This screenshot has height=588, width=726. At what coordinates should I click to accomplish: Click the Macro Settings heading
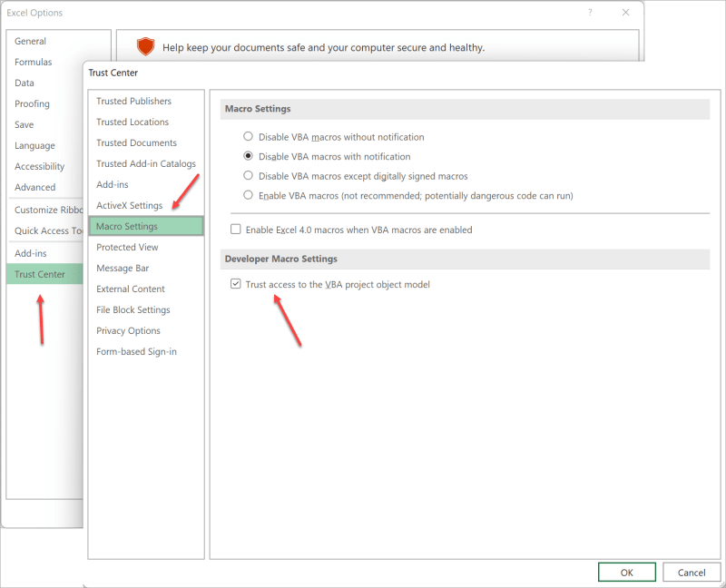(x=258, y=108)
